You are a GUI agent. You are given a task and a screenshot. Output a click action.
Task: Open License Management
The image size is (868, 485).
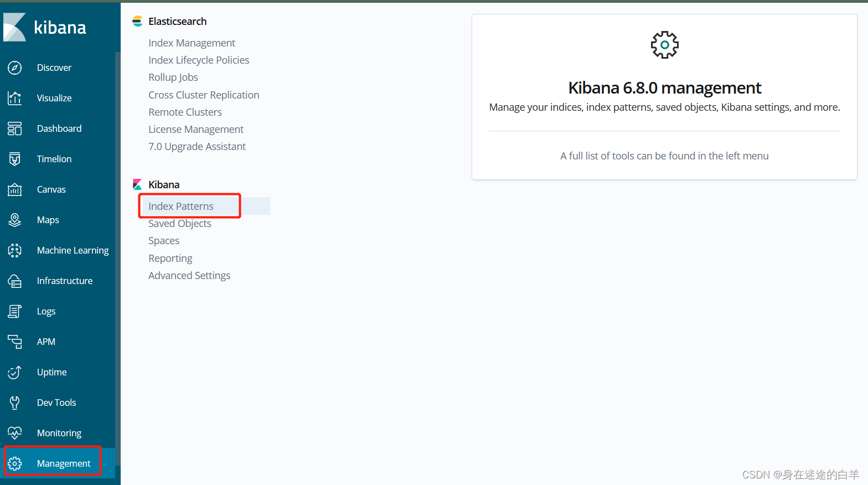point(196,129)
